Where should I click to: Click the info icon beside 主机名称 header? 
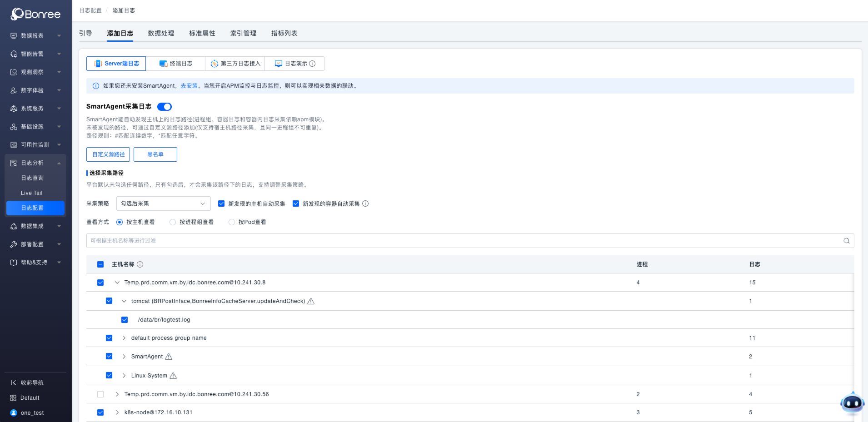pyautogui.click(x=140, y=264)
